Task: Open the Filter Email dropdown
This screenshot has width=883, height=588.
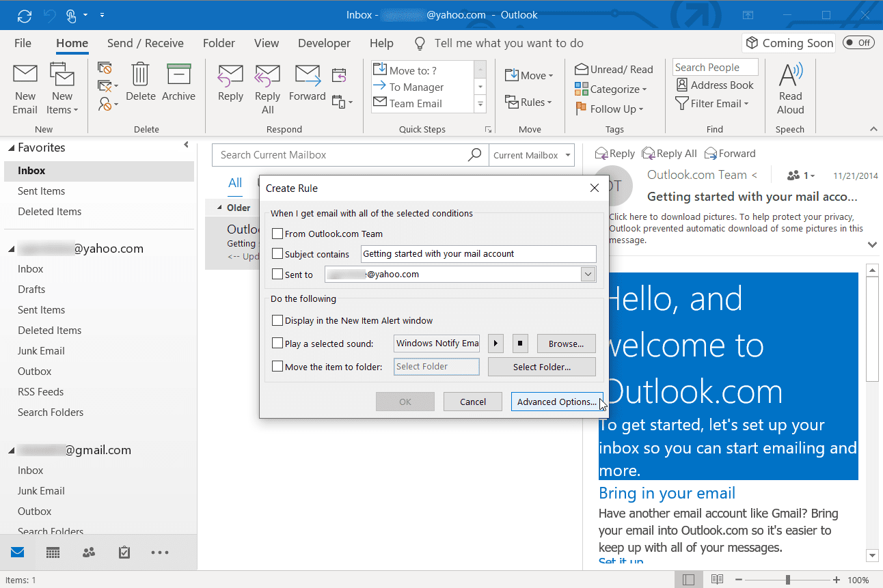Action: [711, 104]
